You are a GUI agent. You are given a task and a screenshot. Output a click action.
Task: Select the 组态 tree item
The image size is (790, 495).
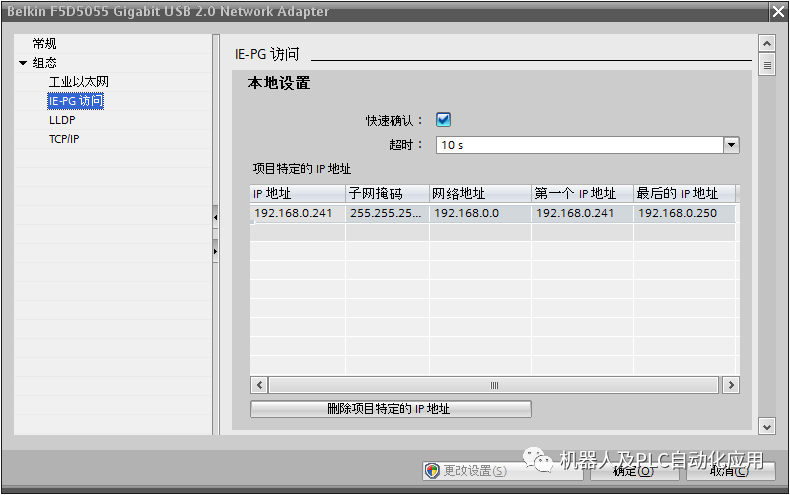44,63
